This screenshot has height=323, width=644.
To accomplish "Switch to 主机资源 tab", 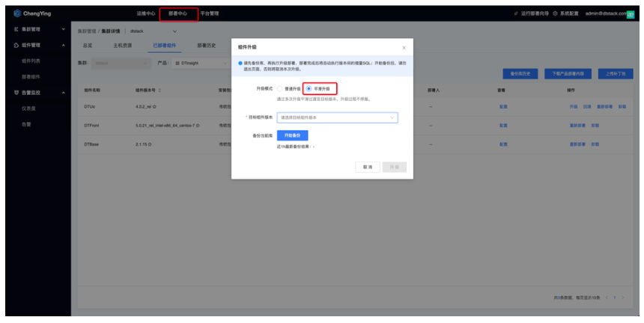I will pyautogui.click(x=123, y=46).
